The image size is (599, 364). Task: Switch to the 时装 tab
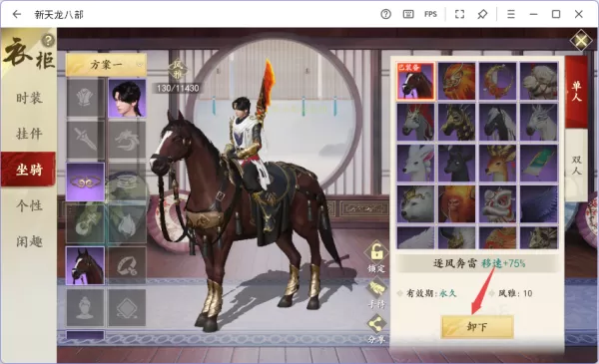[29, 98]
